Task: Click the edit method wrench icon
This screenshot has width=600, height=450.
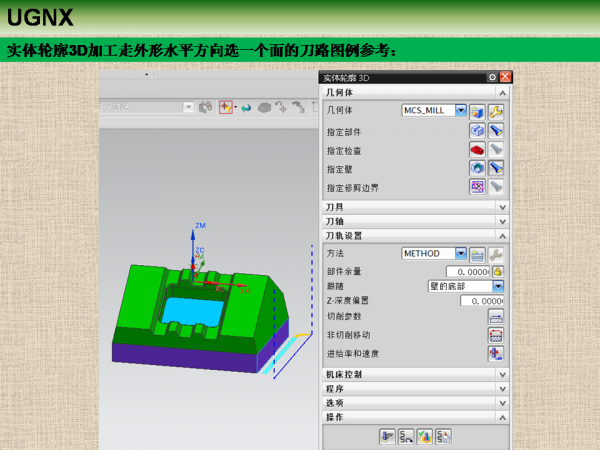Action: coord(496,255)
